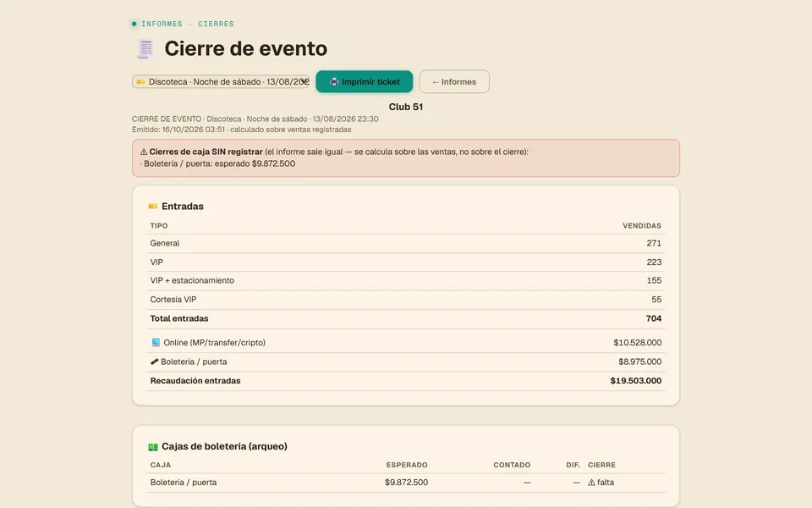This screenshot has width=812, height=508.
Task: Click the $19.503.000 total revenue
Action: (x=636, y=381)
